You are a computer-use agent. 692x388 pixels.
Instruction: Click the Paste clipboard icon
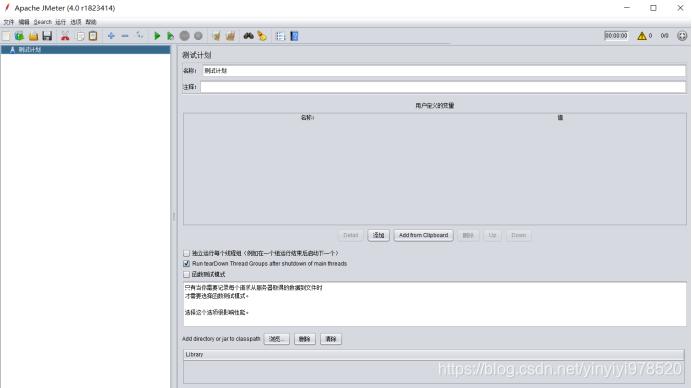coord(93,36)
